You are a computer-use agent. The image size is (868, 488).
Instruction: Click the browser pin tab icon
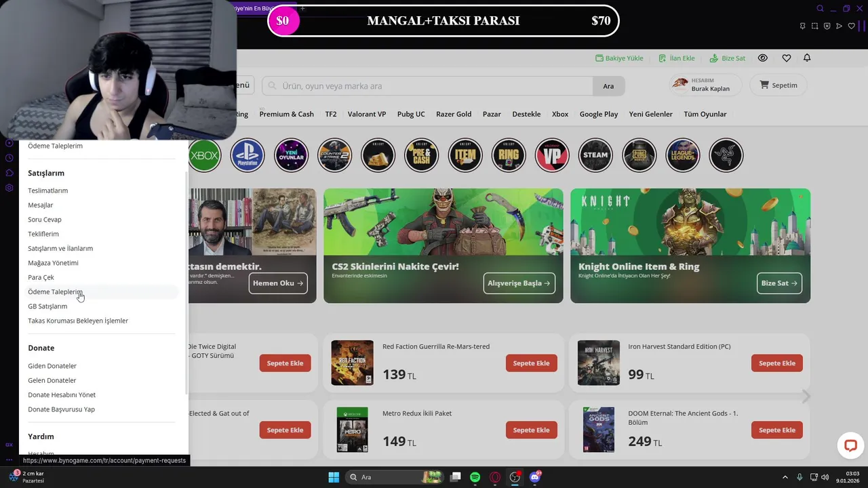[x=803, y=26]
